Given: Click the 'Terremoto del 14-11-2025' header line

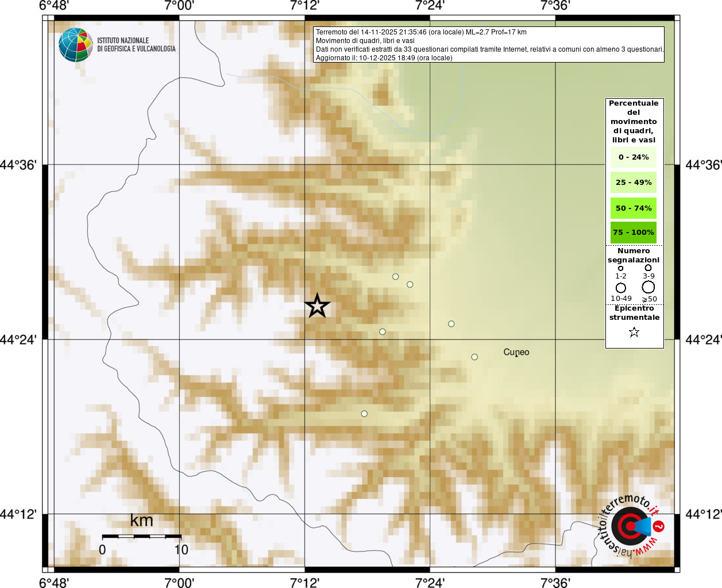Looking at the screenshot, I should pos(421,32).
